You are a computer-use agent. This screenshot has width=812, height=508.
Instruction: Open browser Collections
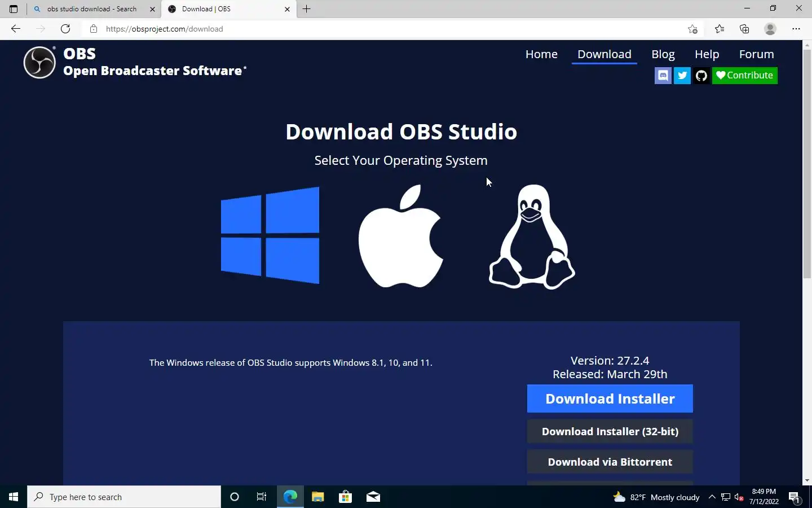[x=744, y=29]
